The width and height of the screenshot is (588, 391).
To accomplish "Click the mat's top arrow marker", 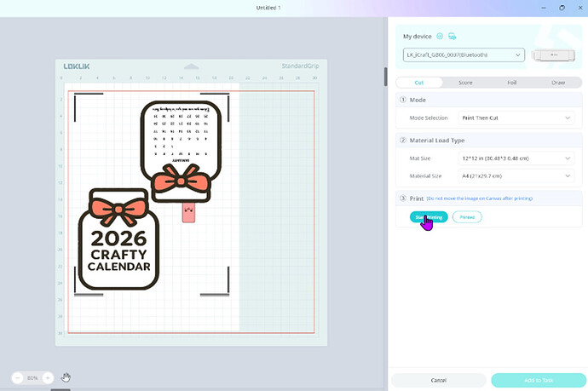I will pos(191,66).
